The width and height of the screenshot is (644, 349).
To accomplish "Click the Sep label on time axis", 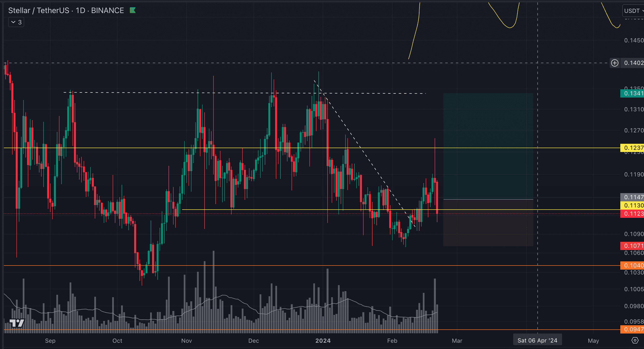I will tap(50, 341).
